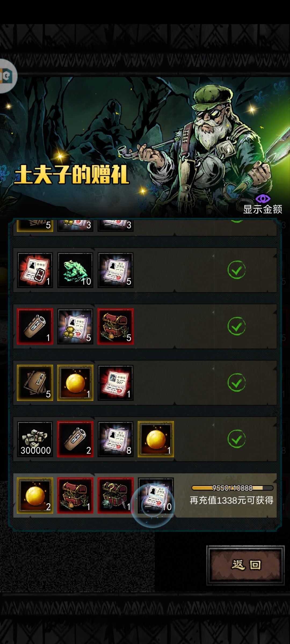Tap the golden orb reward with quantity 2

tap(35, 495)
